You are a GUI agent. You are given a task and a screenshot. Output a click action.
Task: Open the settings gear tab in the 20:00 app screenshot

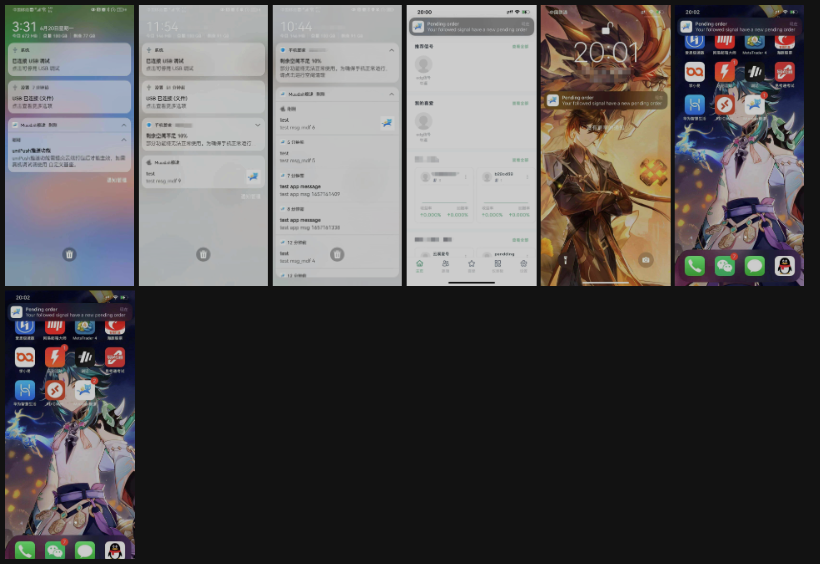pos(523,266)
